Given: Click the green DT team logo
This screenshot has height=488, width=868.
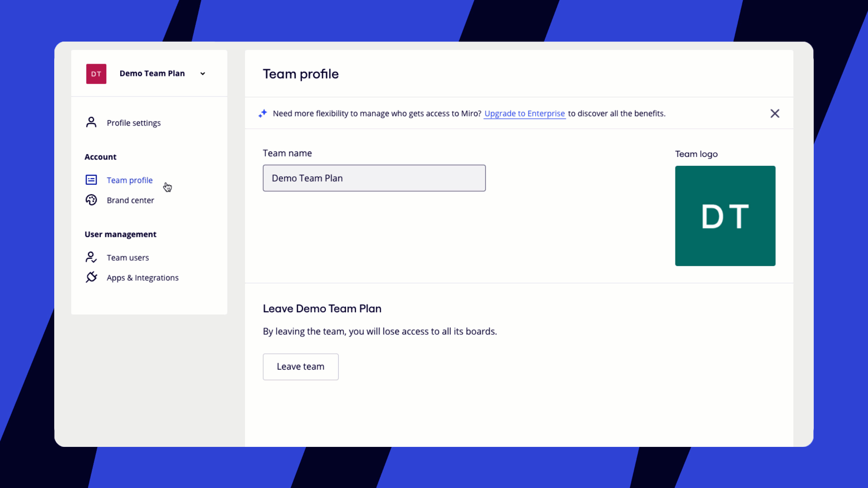Looking at the screenshot, I should click(x=725, y=216).
